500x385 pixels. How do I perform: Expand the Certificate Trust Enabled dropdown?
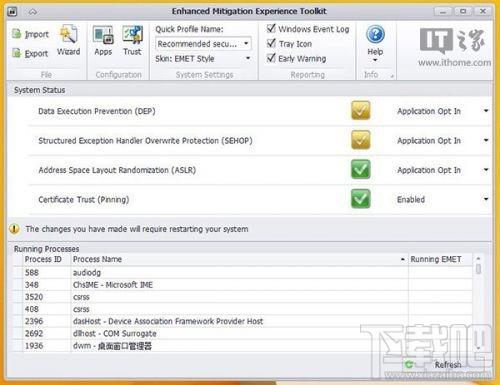click(486, 199)
